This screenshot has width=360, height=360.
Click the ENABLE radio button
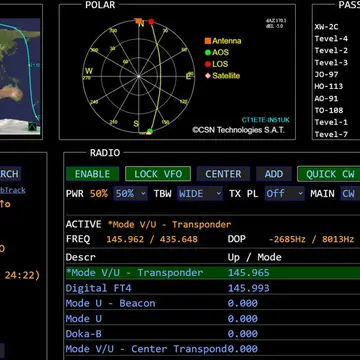click(x=92, y=174)
